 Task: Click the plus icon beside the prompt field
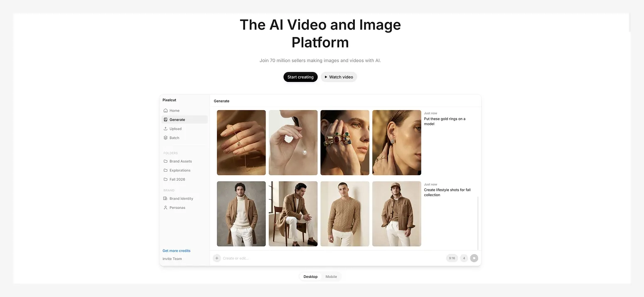point(217,258)
